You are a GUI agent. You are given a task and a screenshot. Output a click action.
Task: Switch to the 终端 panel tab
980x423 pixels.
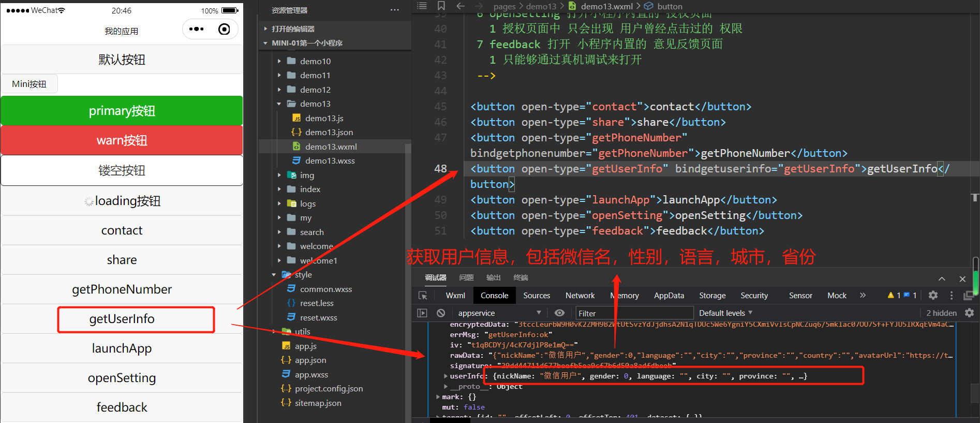(521, 278)
